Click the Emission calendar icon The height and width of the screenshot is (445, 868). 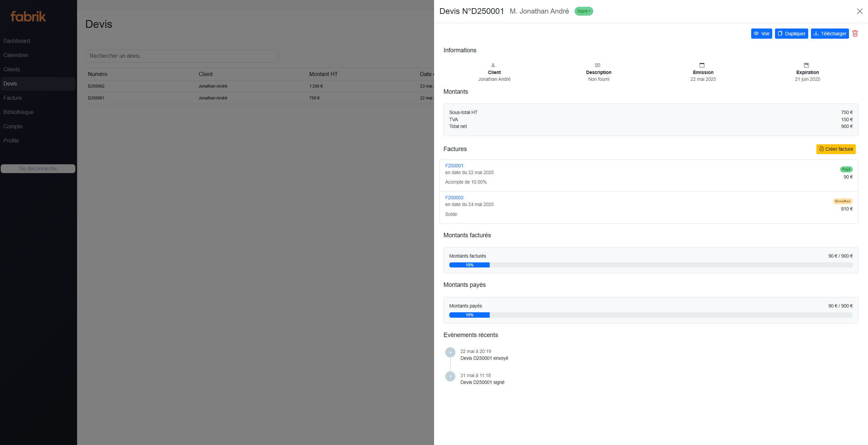702,65
